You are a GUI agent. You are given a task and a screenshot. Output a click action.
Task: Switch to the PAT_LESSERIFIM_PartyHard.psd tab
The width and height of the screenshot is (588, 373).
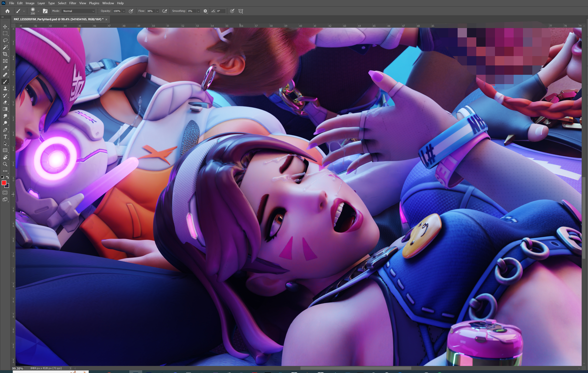[x=59, y=19]
